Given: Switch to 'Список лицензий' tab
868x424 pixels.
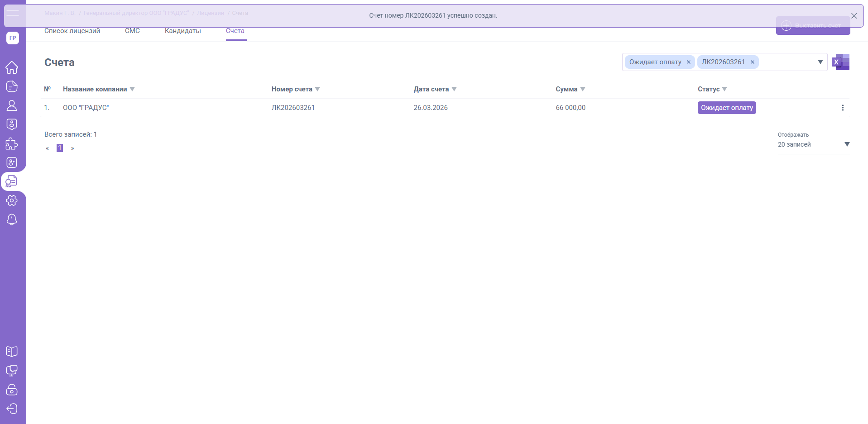Looking at the screenshot, I should tap(72, 31).
